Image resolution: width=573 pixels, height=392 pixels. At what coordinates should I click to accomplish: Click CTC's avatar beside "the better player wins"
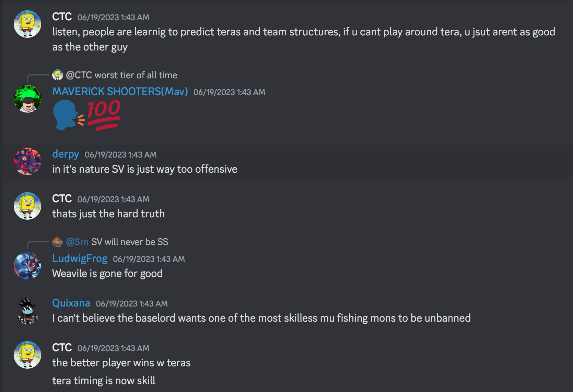click(x=27, y=355)
